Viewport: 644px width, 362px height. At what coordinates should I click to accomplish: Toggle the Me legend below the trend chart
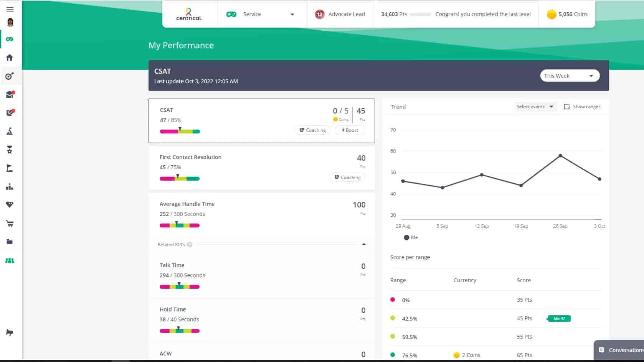410,237
